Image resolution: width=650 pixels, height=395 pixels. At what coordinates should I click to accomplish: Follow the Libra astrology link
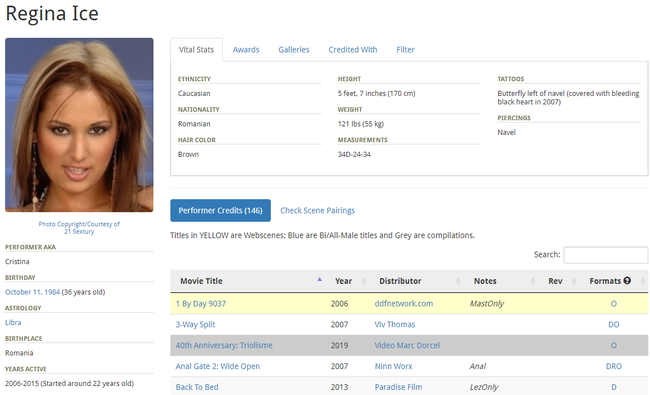pyautogui.click(x=13, y=322)
